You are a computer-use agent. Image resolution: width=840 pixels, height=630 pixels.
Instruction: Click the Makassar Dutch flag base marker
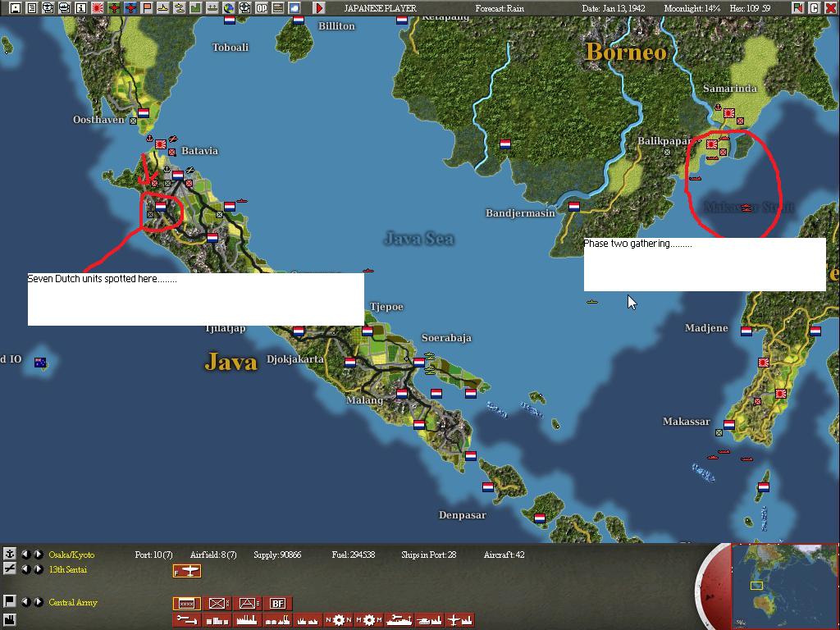pyautogui.click(x=729, y=425)
